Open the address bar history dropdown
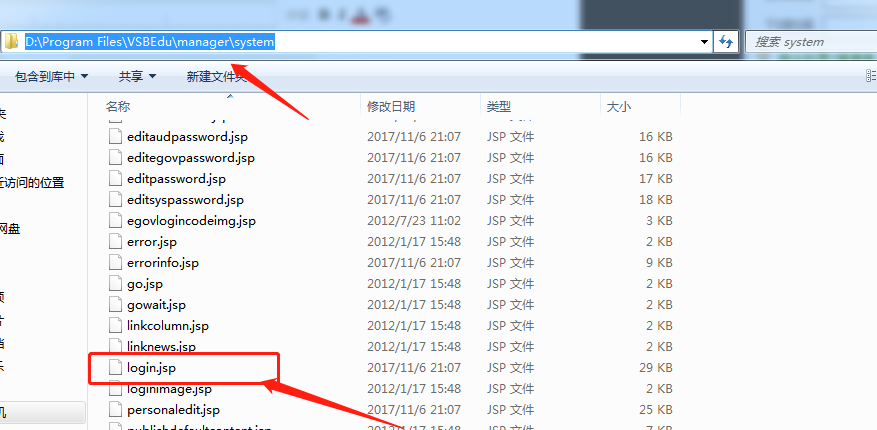This screenshot has height=430, width=877. pos(706,41)
